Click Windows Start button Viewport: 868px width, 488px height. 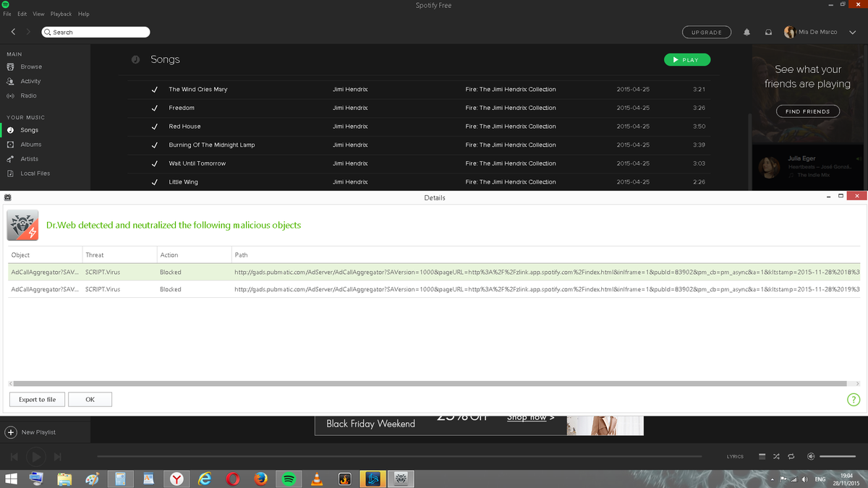coord(12,479)
